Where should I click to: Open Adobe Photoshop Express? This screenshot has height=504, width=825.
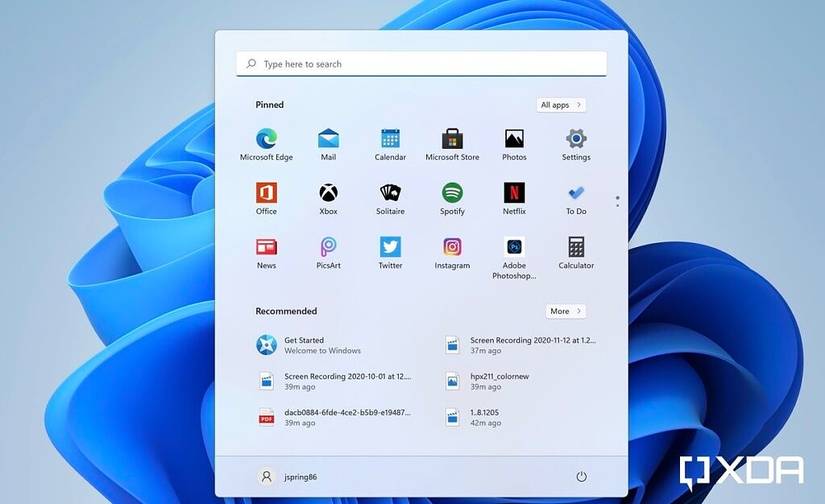click(x=514, y=258)
